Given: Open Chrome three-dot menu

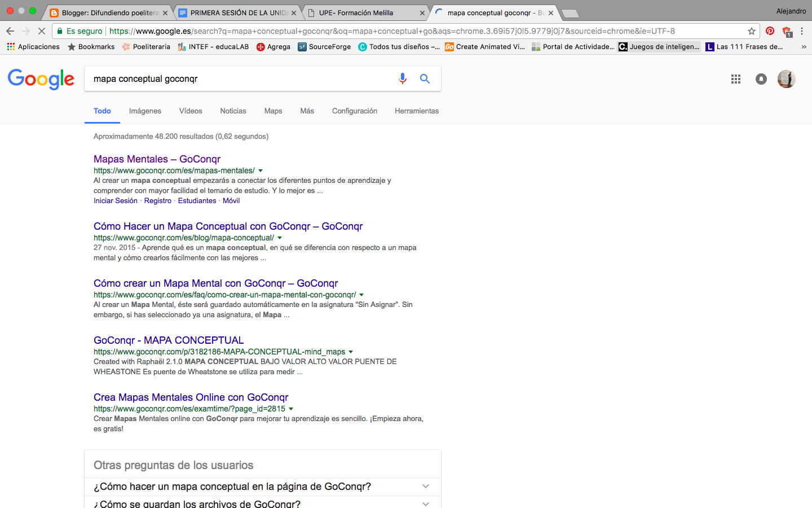Looking at the screenshot, I should coord(802,31).
